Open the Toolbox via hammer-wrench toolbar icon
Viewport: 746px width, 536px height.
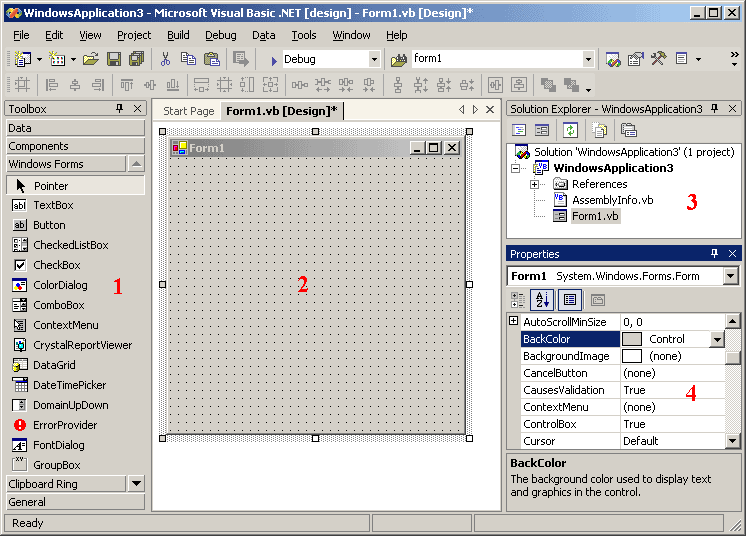coord(659,59)
